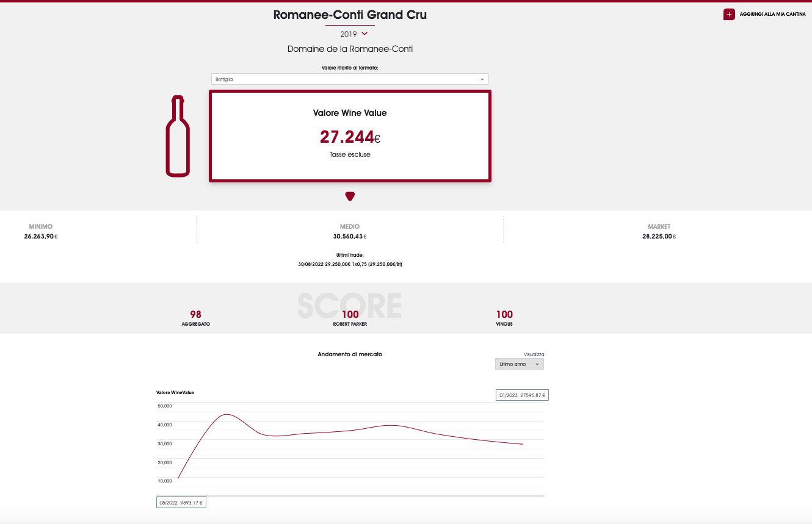The image size is (812, 524).
Task: Click the Robert Parker score 100
Action: click(350, 315)
